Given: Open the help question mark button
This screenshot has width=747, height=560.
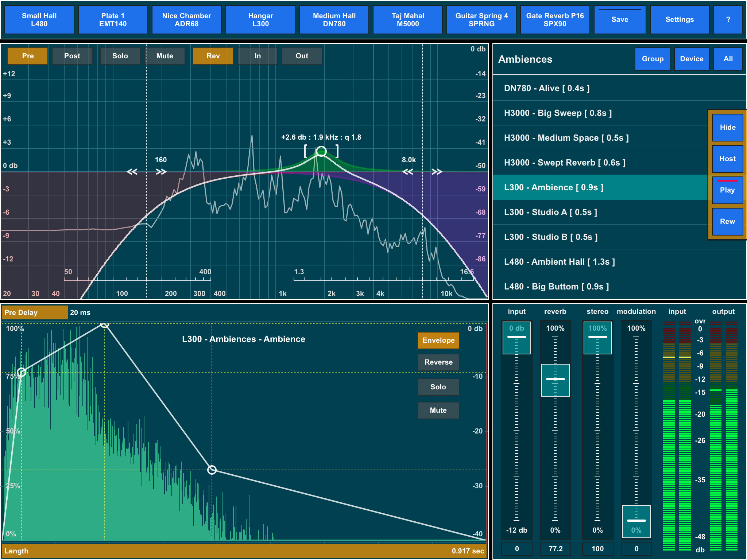Looking at the screenshot, I should (x=728, y=20).
